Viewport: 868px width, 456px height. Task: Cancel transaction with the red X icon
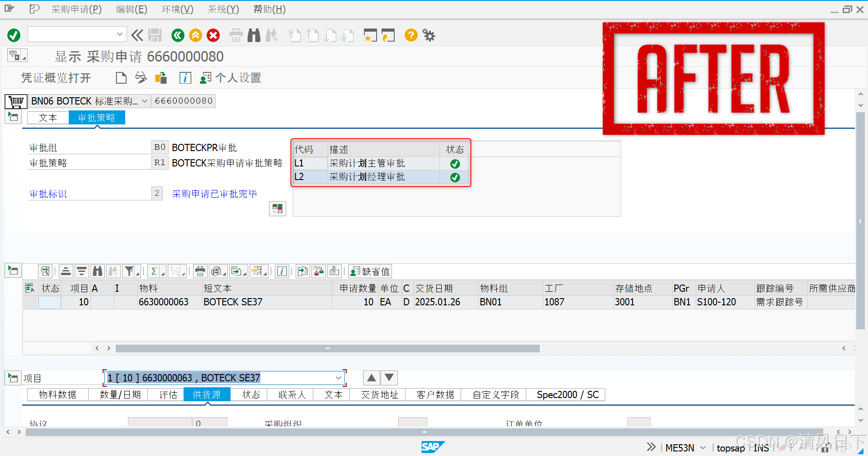(x=213, y=35)
